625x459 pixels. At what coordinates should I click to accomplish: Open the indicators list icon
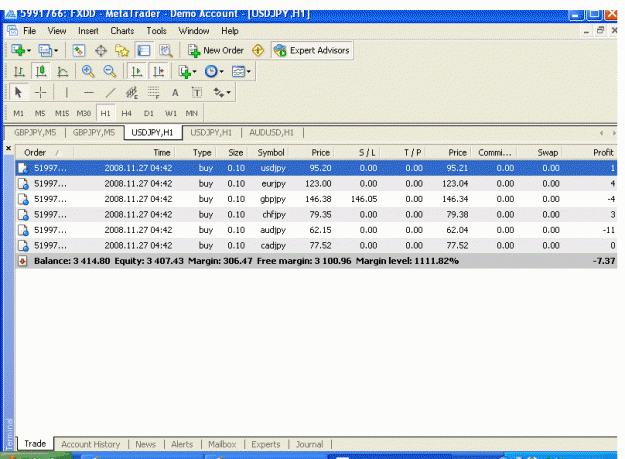(184, 72)
